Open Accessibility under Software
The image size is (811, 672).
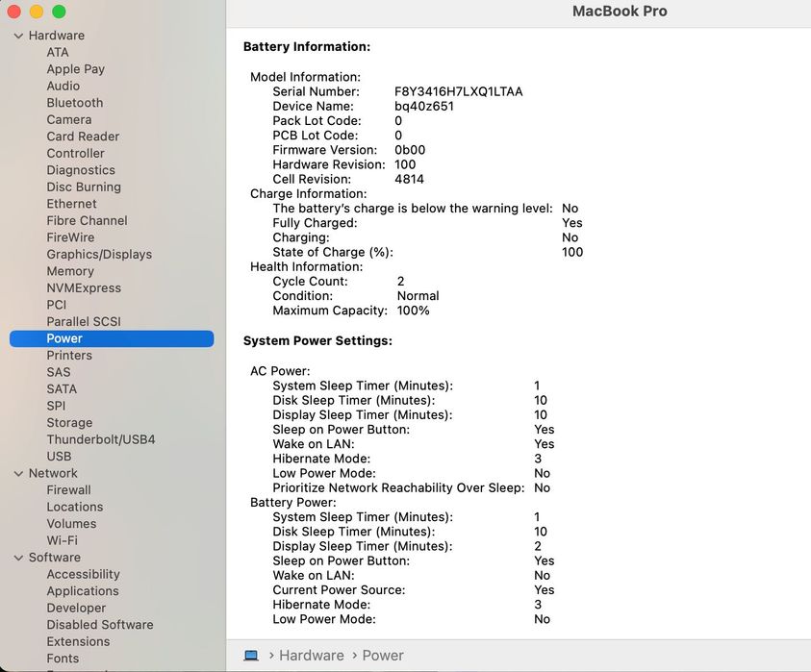point(84,574)
